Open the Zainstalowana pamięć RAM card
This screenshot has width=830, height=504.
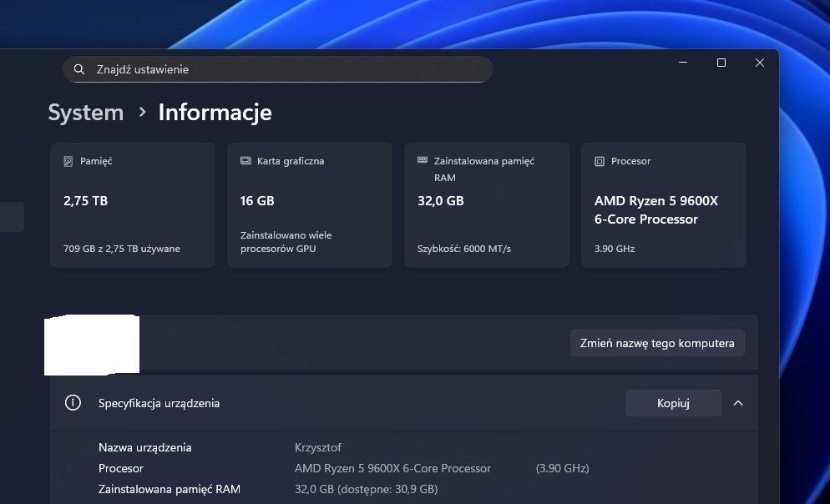click(x=487, y=205)
